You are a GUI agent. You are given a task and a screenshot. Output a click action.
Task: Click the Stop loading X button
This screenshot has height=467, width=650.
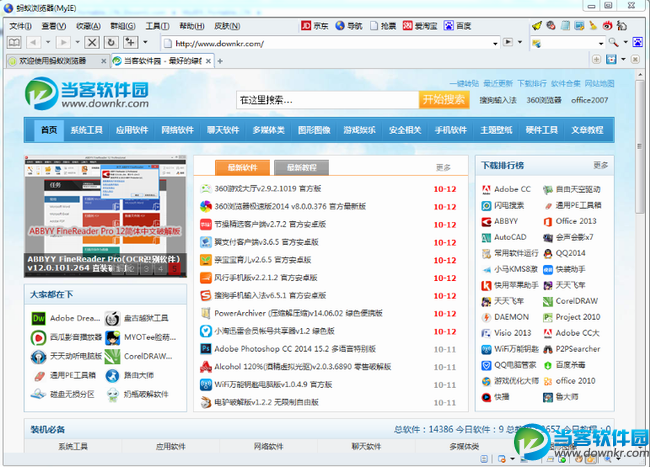[92, 42]
